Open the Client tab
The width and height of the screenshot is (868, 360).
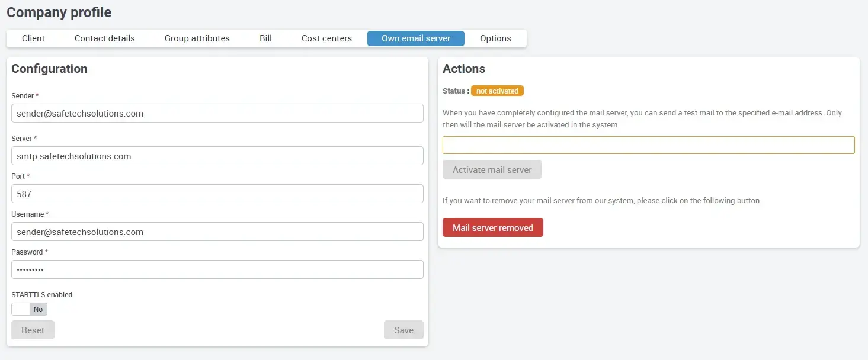tap(33, 38)
